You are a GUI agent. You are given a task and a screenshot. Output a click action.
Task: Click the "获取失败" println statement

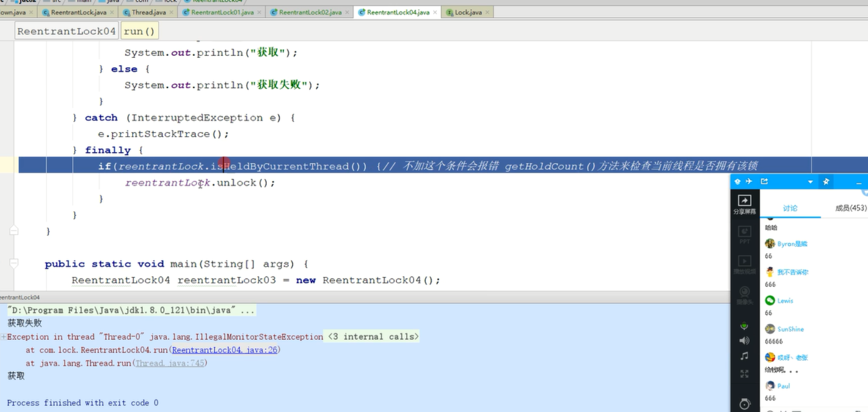coord(222,85)
